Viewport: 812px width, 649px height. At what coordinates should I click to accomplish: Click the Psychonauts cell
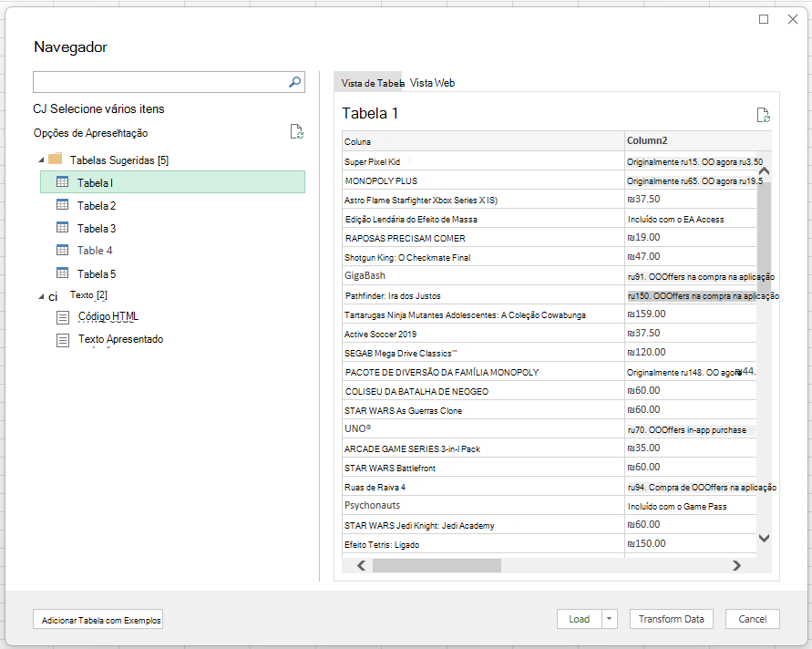[483, 506]
